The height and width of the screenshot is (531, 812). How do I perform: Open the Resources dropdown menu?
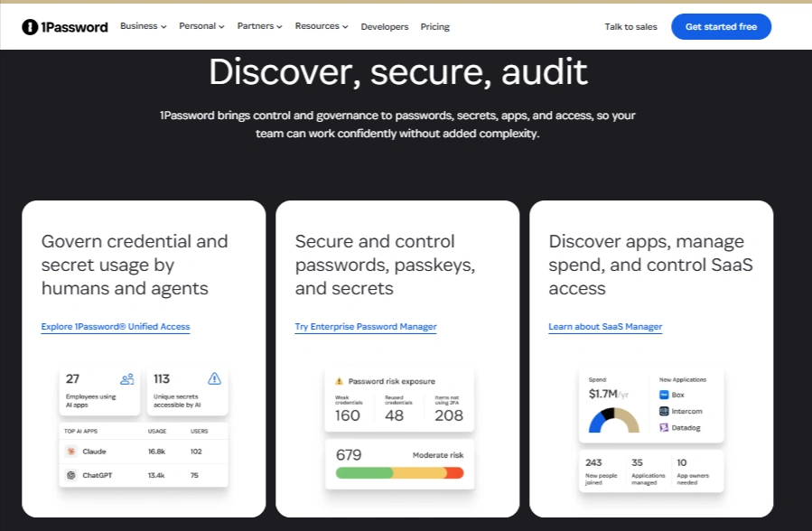pyautogui.click(x=322, y=26)
